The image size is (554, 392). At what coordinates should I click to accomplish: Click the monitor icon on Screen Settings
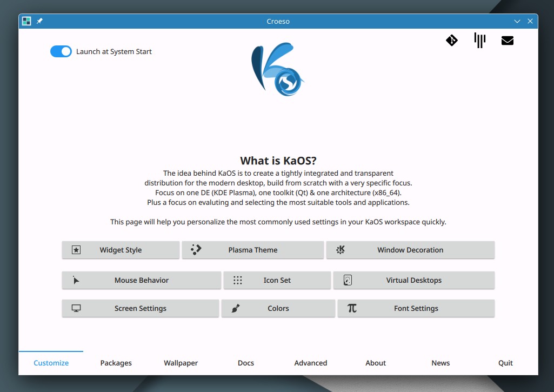click(76, 308)
